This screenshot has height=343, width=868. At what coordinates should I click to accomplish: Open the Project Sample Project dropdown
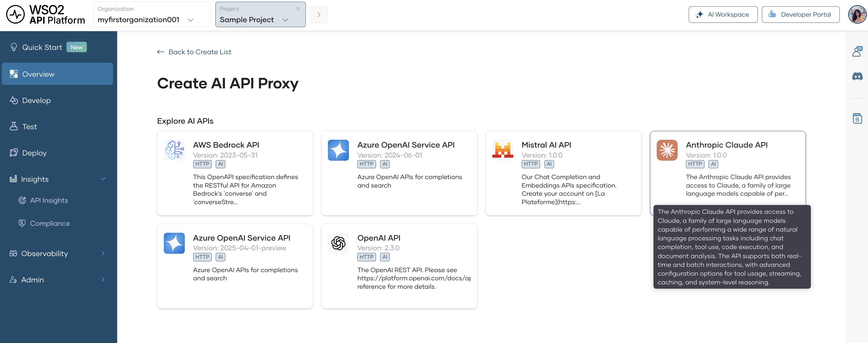pos(260,15)
